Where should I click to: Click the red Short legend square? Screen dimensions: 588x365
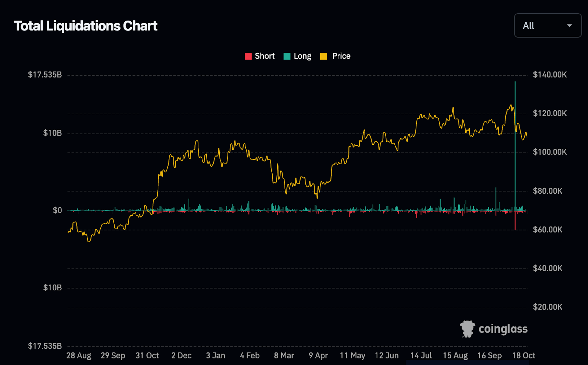pos(248,56)
